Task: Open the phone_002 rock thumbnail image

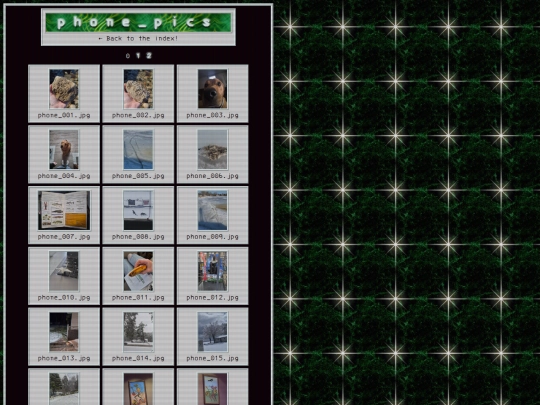Action: 138,89
